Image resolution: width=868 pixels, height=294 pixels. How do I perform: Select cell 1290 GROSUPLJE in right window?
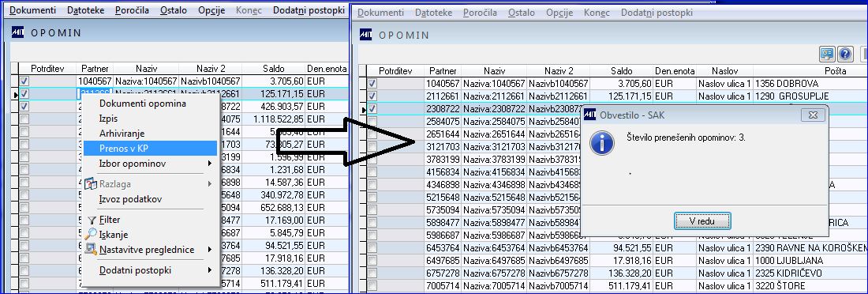tap(810, 96)
